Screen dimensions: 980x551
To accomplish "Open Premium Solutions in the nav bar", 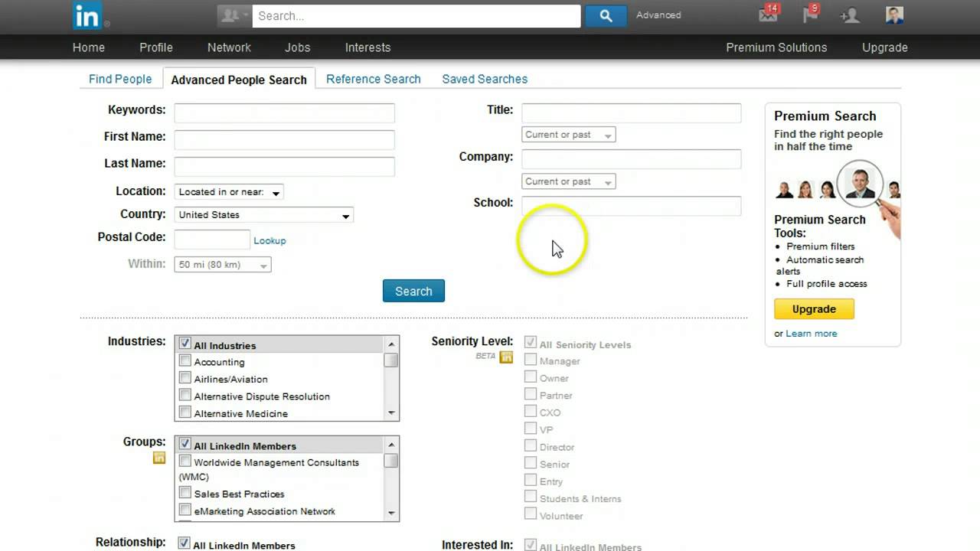I will tap(776, 47).
